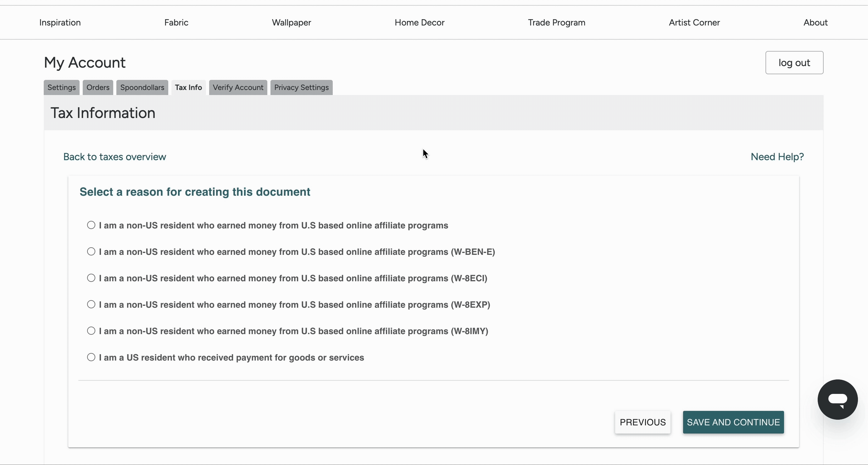
Task: Go to the Spoondollars tab
Action: (142, 87)
